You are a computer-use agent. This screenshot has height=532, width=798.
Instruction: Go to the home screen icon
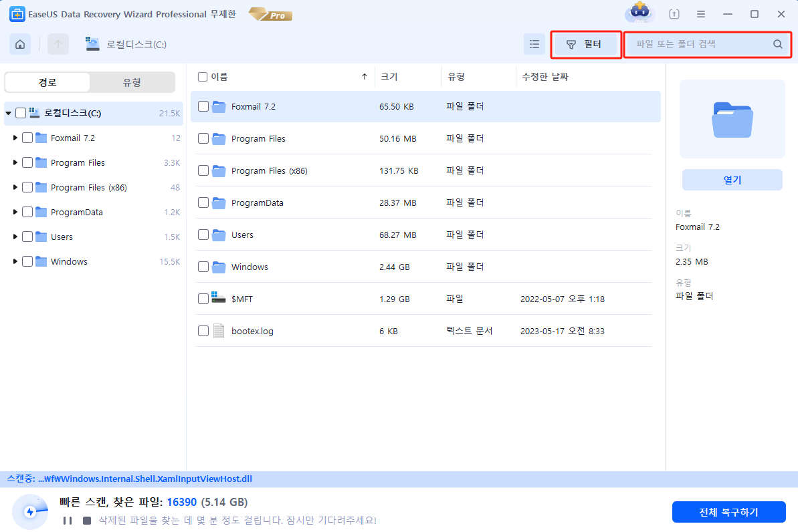coord(20,44)
